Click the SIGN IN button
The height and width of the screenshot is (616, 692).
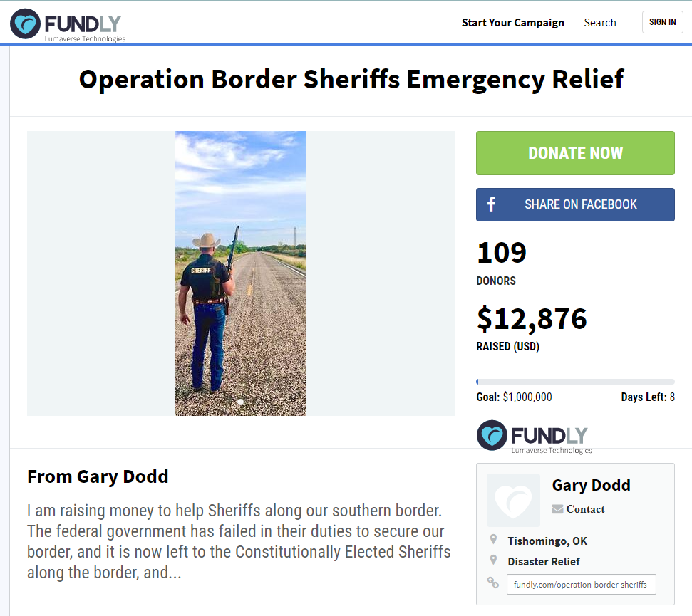coord(663,22)
